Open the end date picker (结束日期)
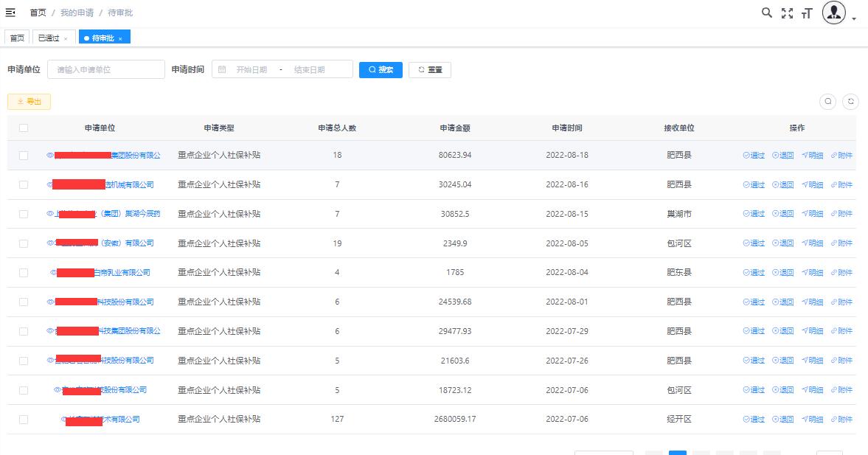 point(309,70)
